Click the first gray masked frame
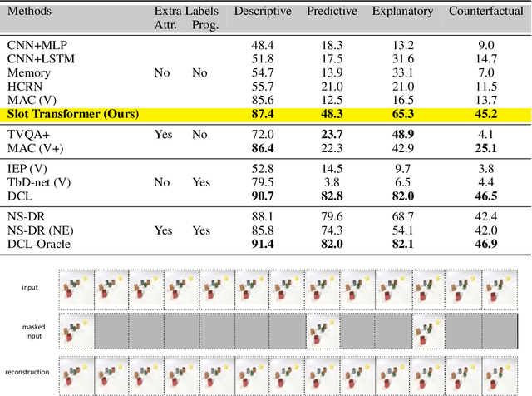 (111, 330)
